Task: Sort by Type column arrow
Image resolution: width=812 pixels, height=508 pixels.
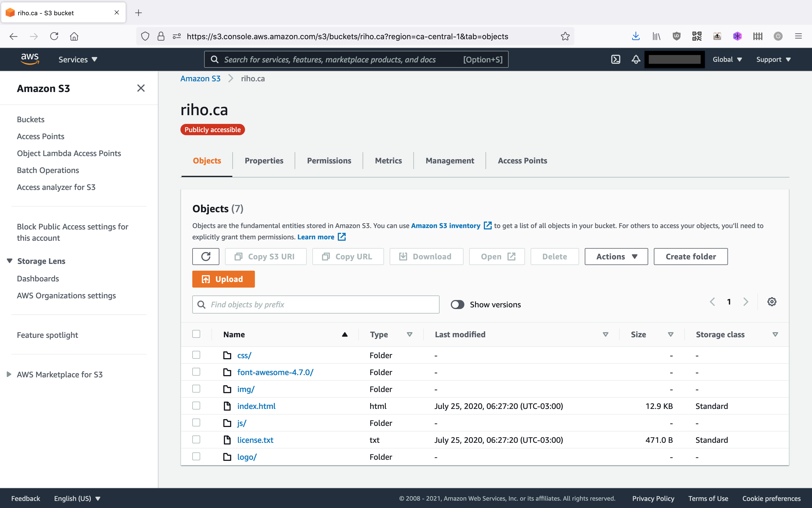Action: pos(409,334)
